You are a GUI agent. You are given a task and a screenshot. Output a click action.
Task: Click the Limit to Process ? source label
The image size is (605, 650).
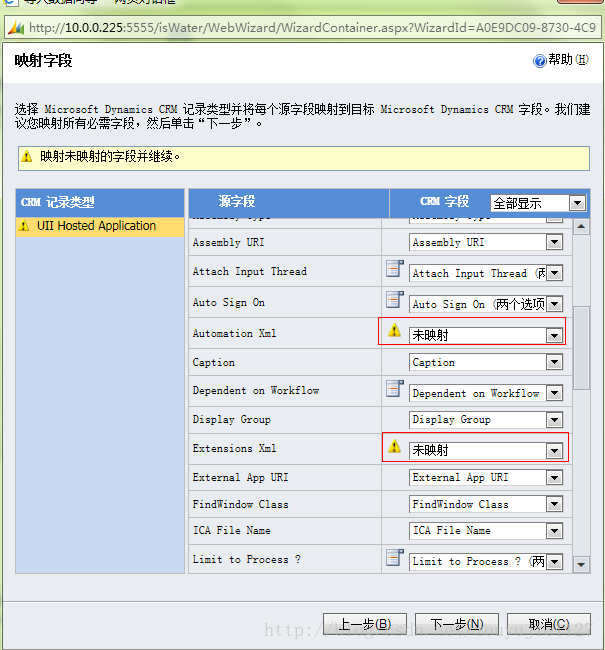(x=247, y=560)
